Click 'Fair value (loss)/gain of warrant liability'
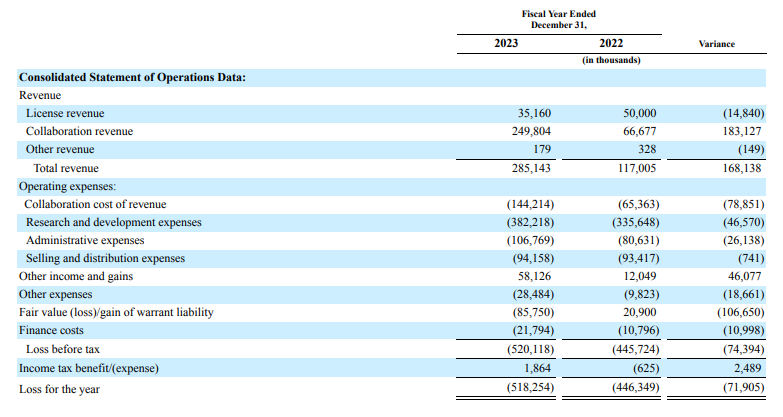This screenshot has height=417, width=783. coord(116,312)
